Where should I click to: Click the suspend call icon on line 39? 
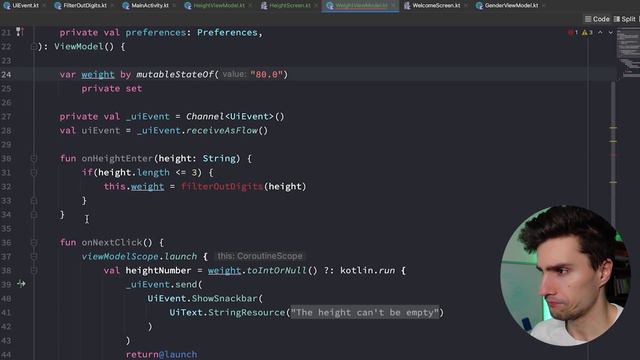pos(21,284)
